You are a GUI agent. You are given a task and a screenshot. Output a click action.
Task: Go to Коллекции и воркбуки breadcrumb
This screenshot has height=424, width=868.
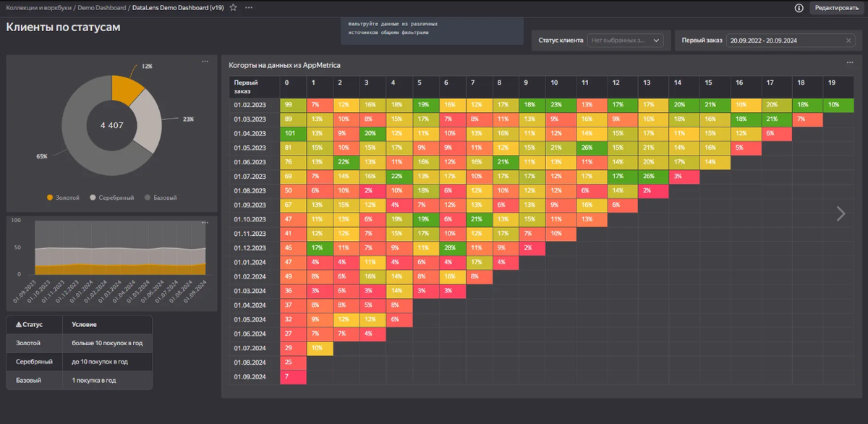(38, 7)
